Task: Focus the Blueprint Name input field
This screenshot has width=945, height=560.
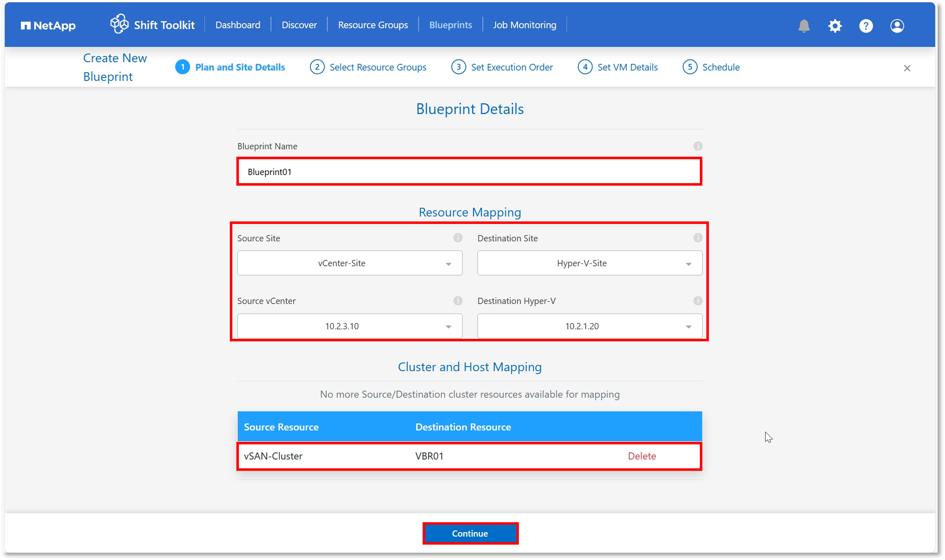Action: (x=469, y=172)
